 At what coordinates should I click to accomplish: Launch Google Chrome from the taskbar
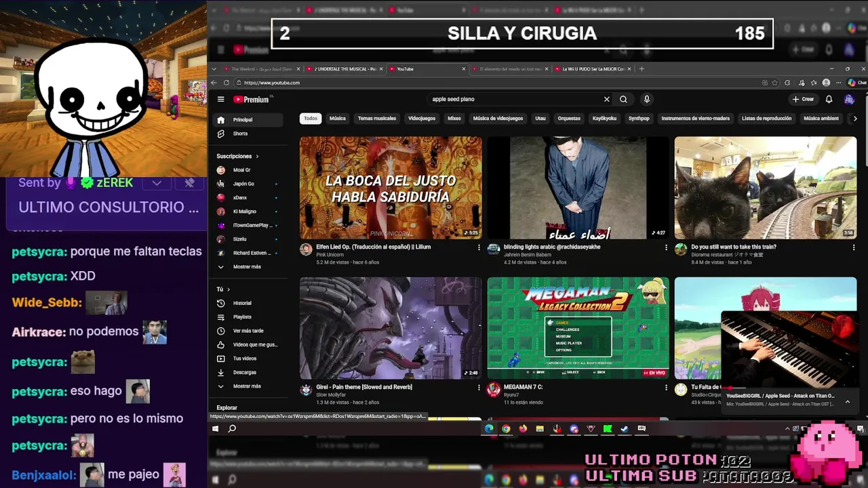(506, 428)
